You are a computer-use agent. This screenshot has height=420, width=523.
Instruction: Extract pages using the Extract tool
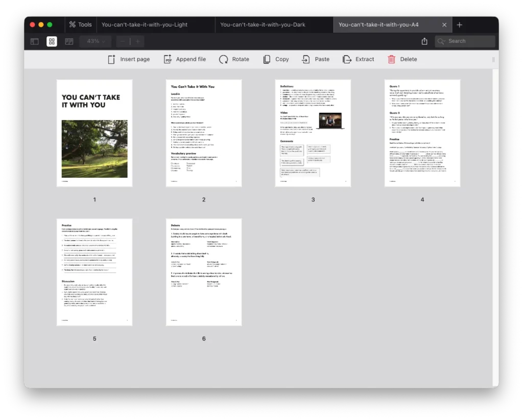[x=358, y=59]
